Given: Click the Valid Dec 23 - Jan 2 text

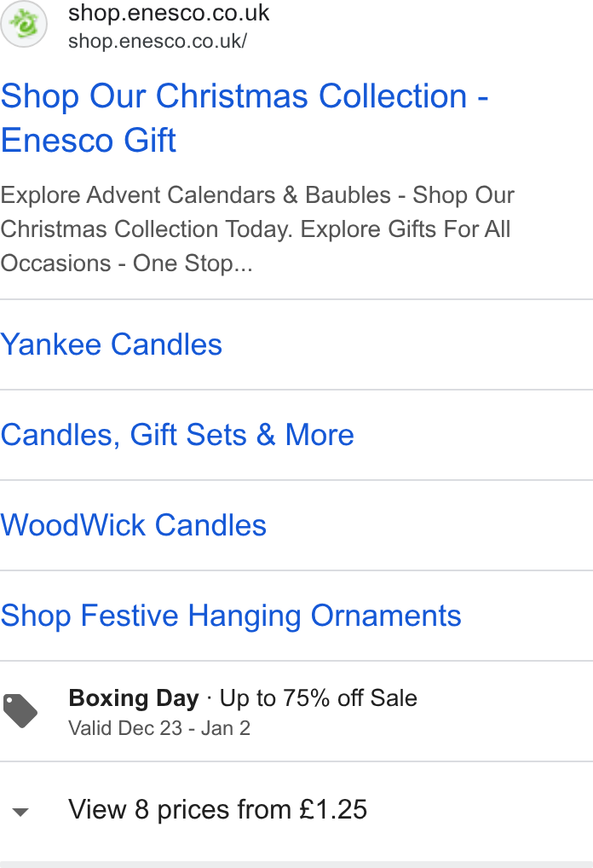Looking at the screenshot, I should tap(159, 728).
